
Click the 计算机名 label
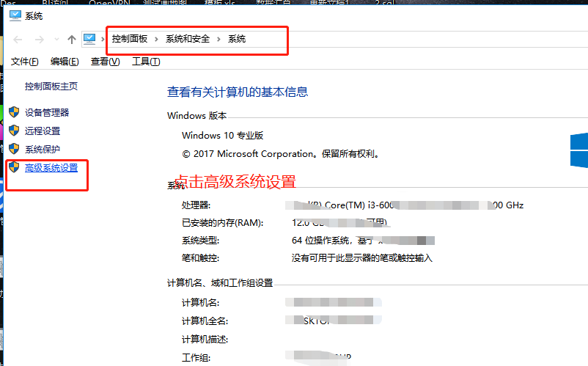201,303
